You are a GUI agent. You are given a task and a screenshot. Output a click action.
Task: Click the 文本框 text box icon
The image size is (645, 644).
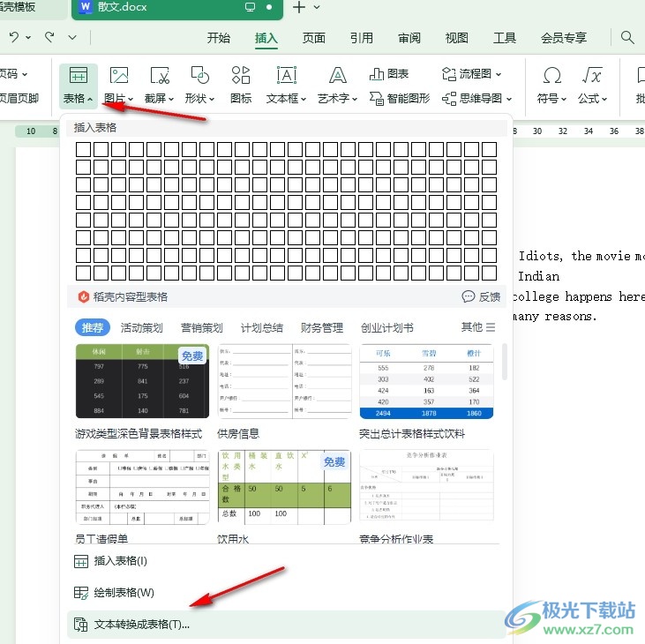click(286, 76)
